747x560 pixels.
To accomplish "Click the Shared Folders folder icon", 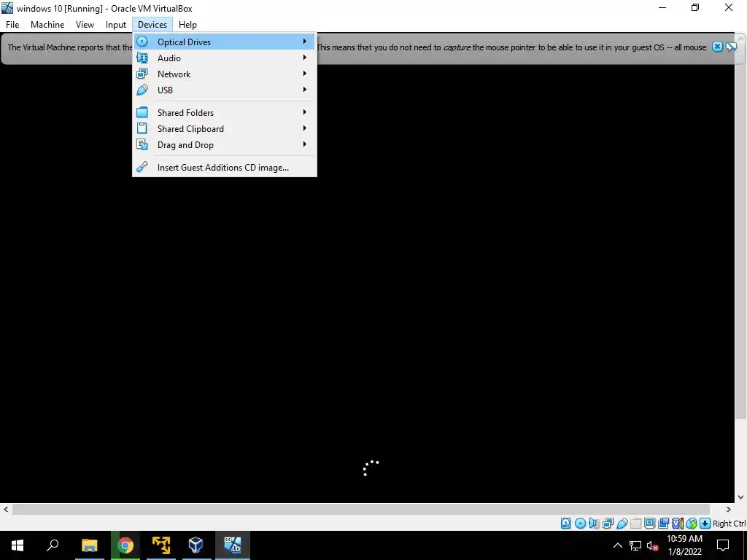I will coord(142,113).
